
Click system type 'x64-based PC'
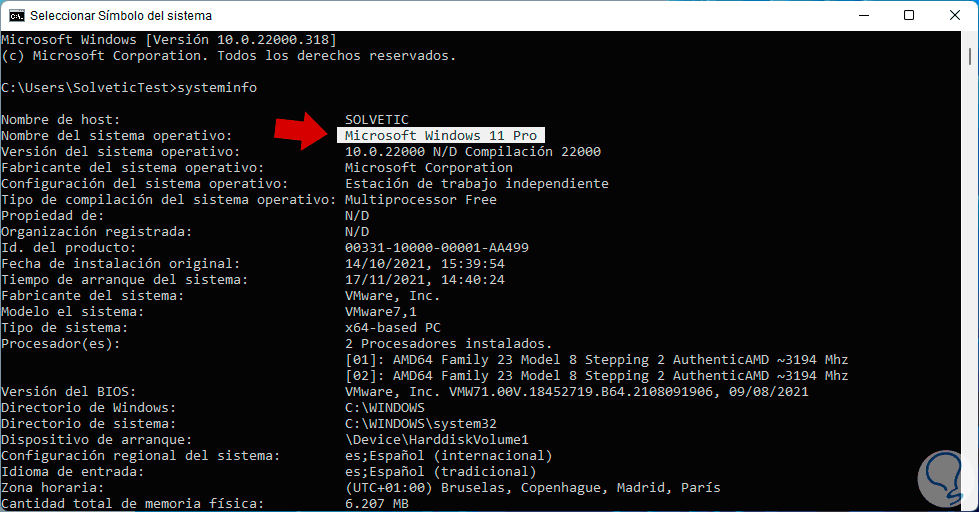tap(392, 328)
